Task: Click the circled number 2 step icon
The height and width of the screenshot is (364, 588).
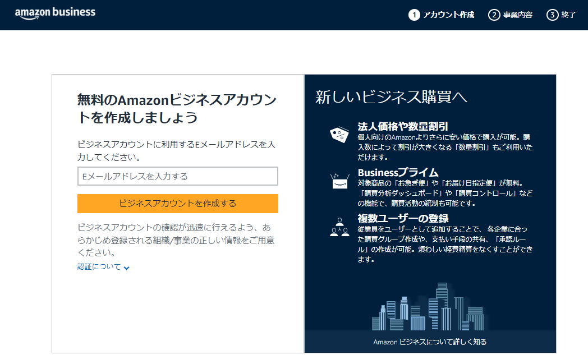Action: coord(494,15)
